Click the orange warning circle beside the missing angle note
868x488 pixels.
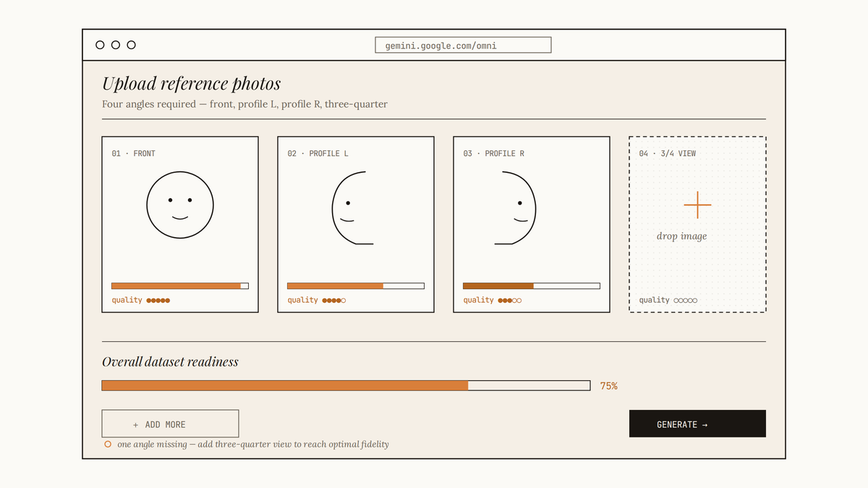[x=108, y=444]
